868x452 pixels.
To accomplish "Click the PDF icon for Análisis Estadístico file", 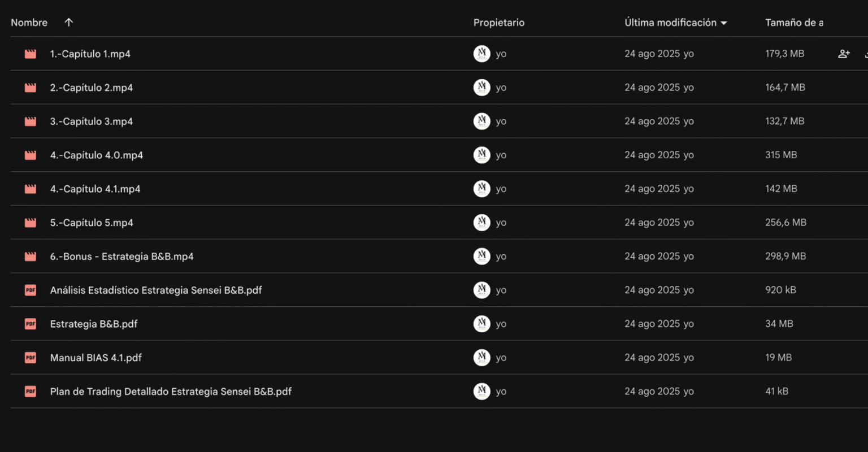I will (31, 290).
